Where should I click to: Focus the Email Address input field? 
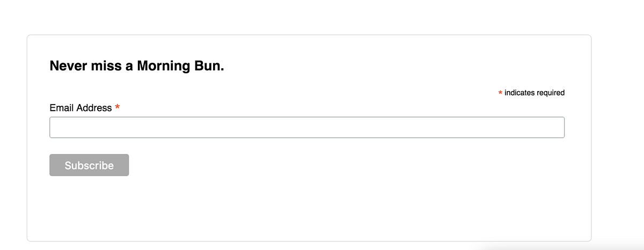pyautogui.click(x=307, y=128)
